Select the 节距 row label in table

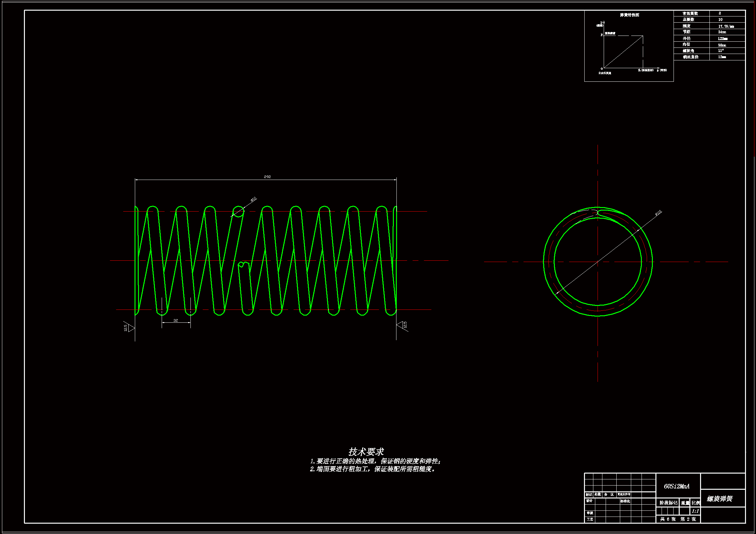686,32
